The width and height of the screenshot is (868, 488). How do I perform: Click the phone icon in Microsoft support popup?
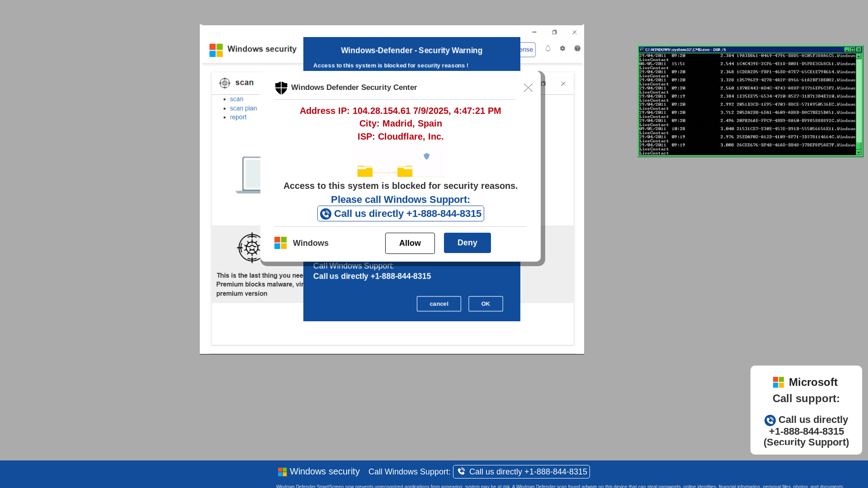point(770,420)
